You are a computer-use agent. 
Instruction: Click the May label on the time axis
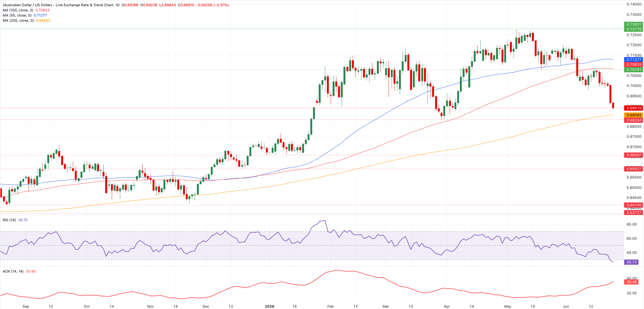coord(507,306)
